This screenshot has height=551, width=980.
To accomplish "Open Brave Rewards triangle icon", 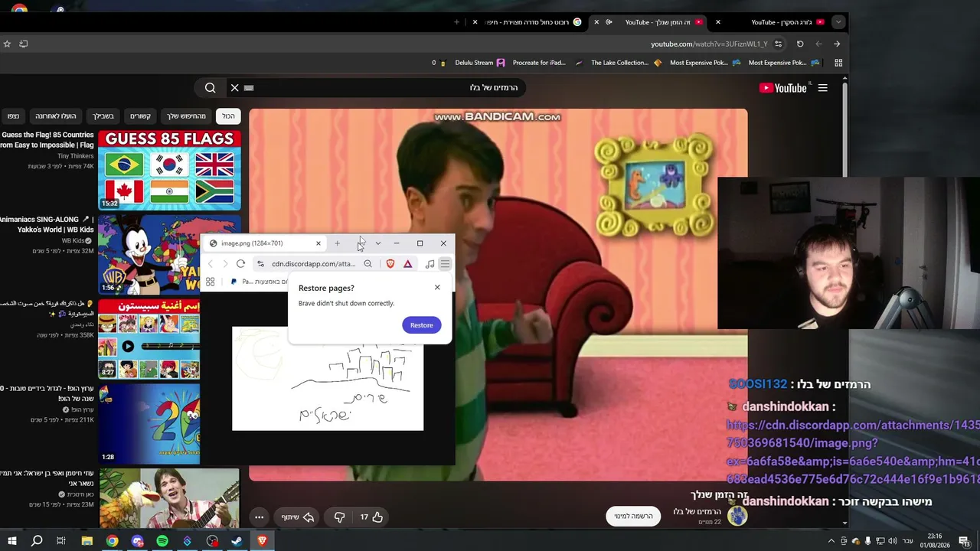I will (x=408, y=264).
